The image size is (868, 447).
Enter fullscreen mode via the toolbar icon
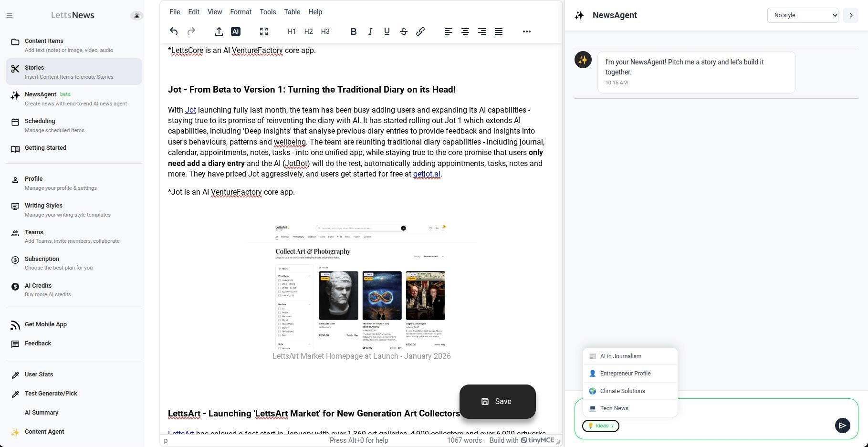pyautogui.click(x=263, y=31)
